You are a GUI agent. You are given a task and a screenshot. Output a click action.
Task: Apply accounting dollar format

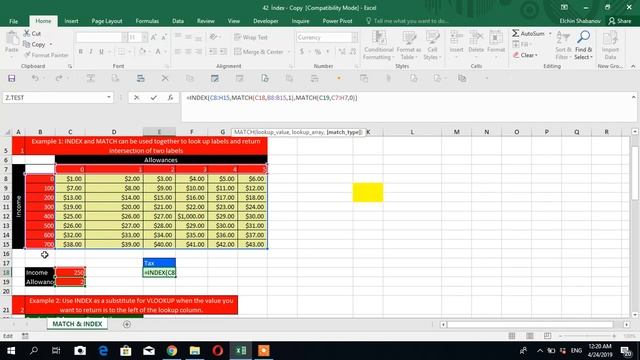point(302,52)
